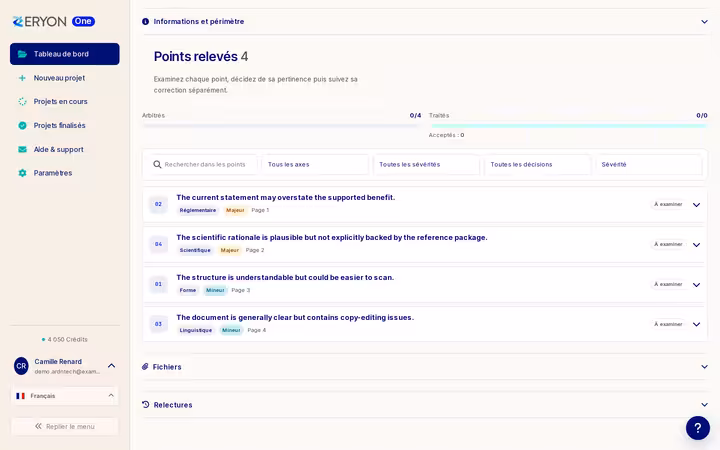
Task: Click the 4 050 Crédits label
Action: (x=65, y=339)
